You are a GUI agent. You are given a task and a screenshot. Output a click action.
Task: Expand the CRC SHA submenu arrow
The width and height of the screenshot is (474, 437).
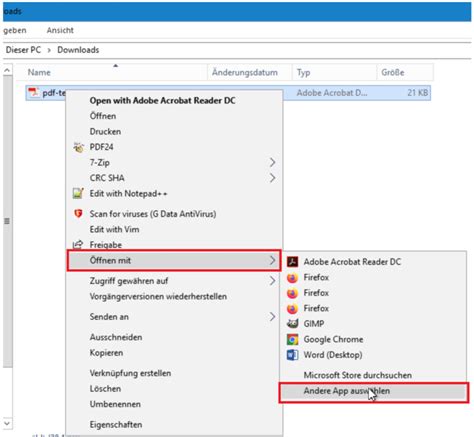pos(272,178)
